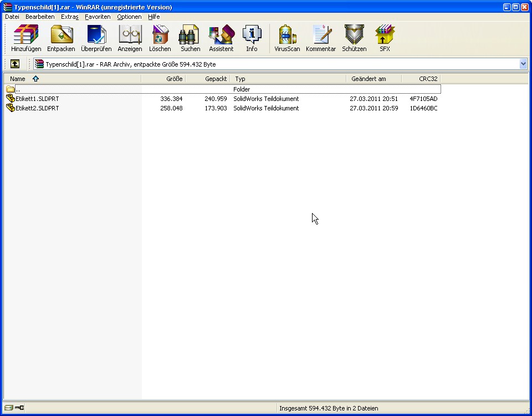Open the Hilfe menu
Image resolution: width=532 pixels, height=416 pixels.
tap(154, 17)
